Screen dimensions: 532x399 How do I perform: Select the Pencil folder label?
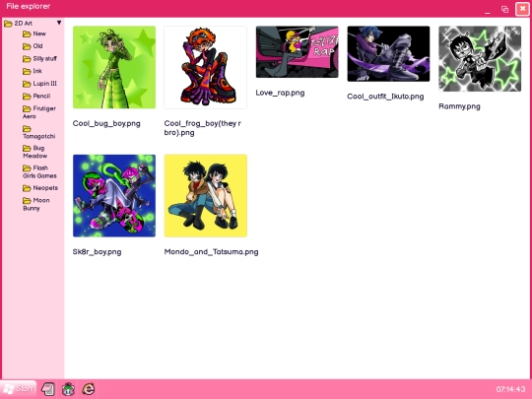point(41,96)
